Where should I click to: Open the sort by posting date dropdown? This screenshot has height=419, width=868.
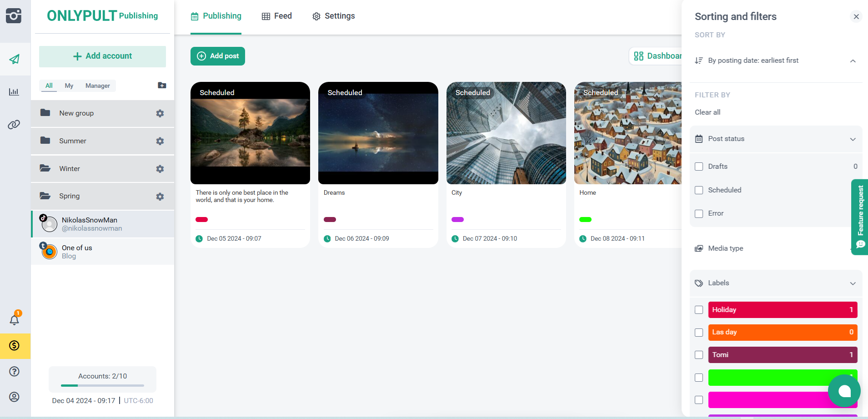click(775, 61)
